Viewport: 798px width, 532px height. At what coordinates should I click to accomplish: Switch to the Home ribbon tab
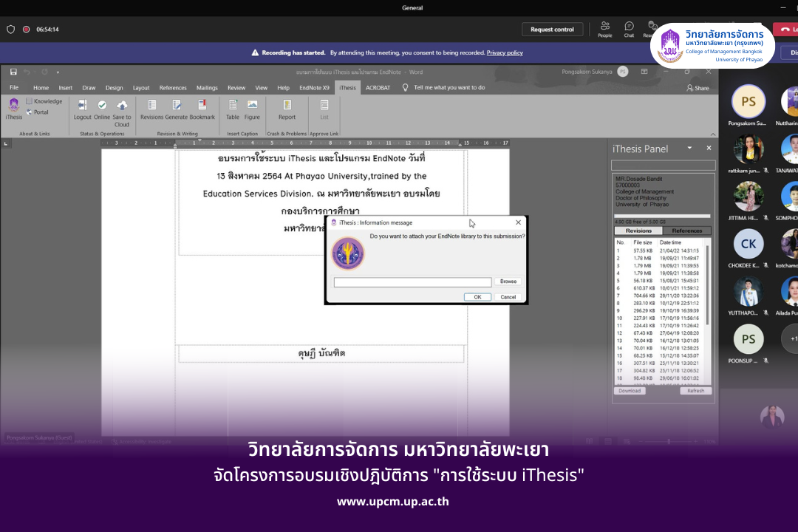(x=41, y=88)
